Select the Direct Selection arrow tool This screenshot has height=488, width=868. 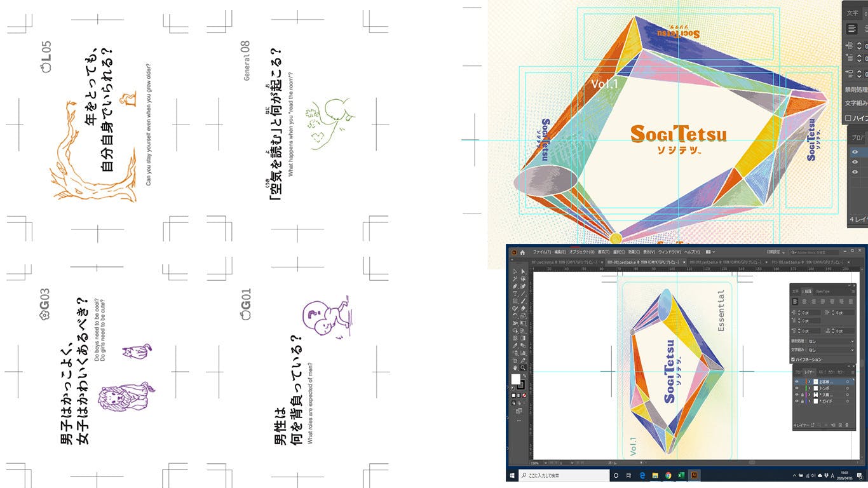point(523,272)
